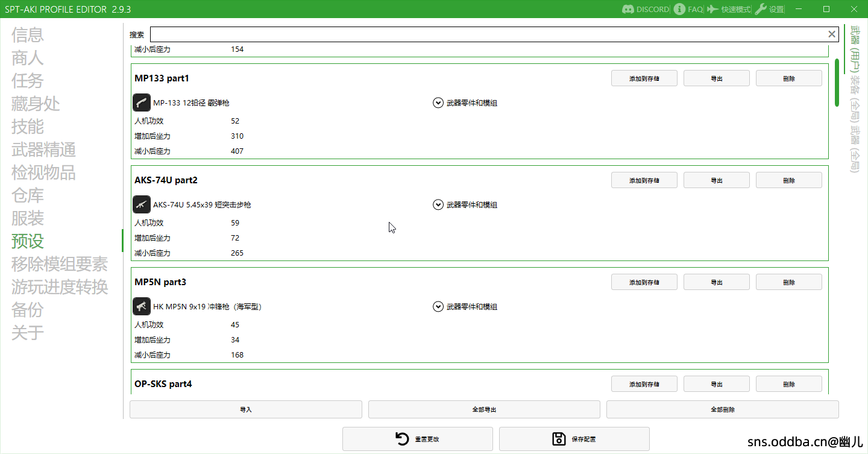
Task: Switch to 武器 (全局) vertical tab
Action: [x=854, y=149]
